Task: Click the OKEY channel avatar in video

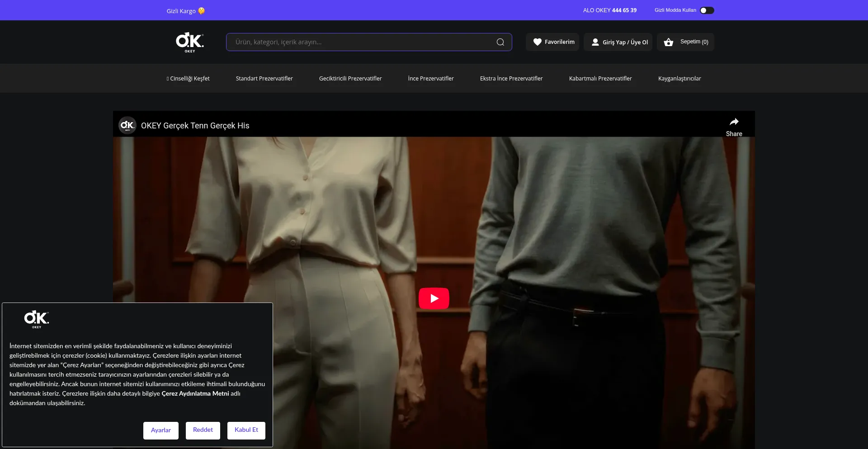Action: tap(127, 125)
